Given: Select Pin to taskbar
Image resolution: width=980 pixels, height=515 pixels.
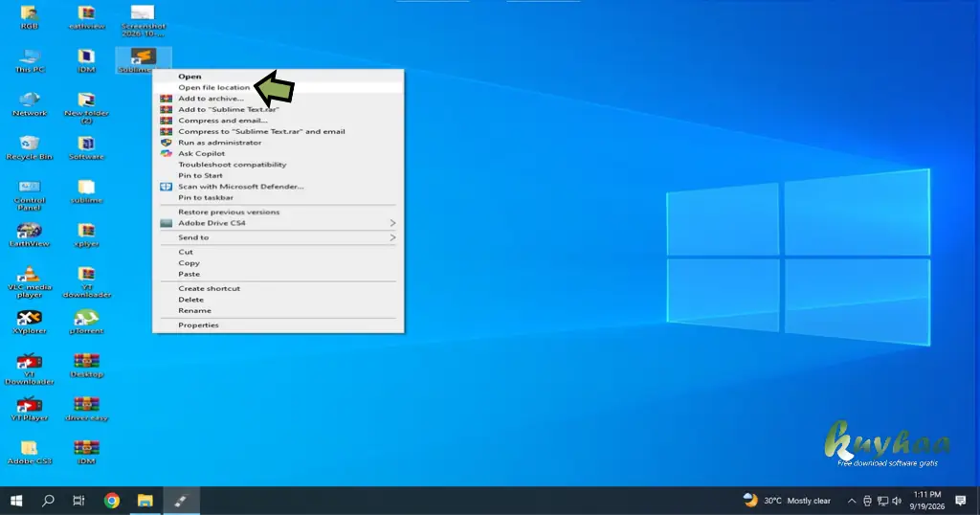Looking at the screenshot, I should [278, 197].
